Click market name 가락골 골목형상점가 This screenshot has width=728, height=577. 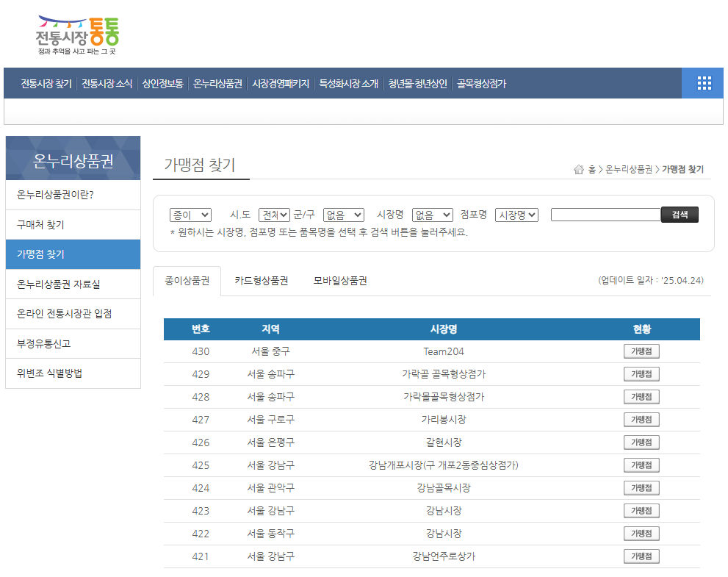[444, 374]
